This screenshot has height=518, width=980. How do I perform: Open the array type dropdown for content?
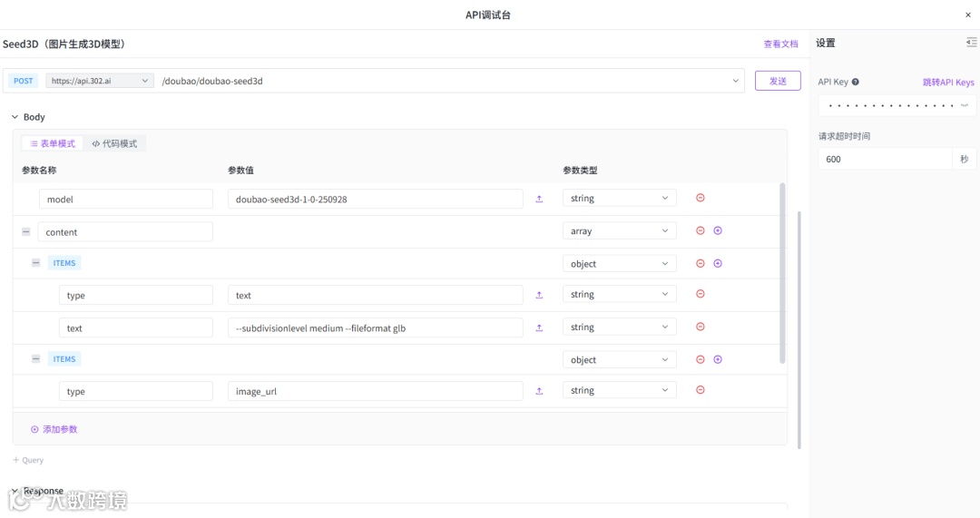[x=620, y=230]
